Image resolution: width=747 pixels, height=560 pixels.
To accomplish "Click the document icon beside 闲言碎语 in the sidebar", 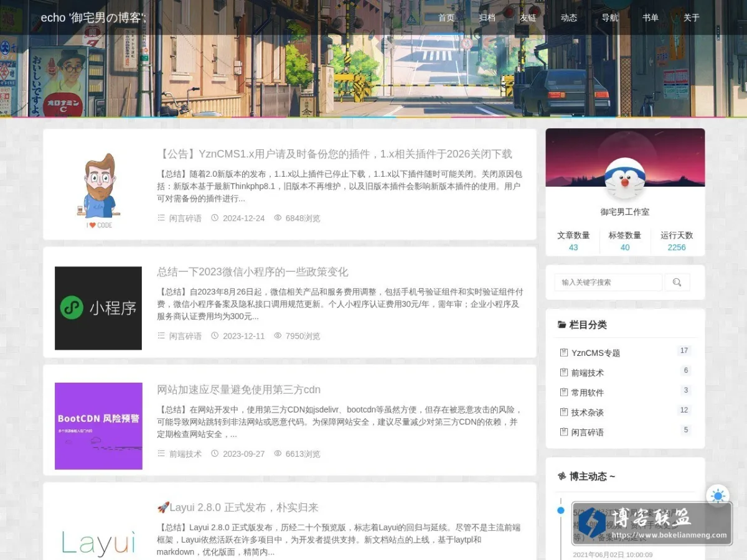I will [x=564, y=431].
